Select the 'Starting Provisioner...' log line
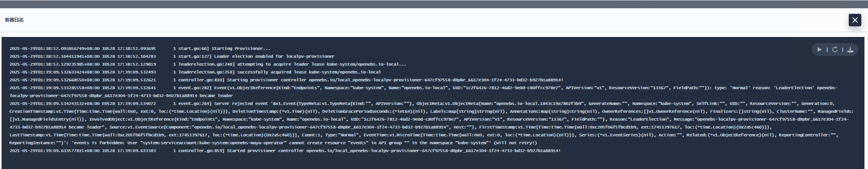This screenshot has width=868, height=169. 140,49
